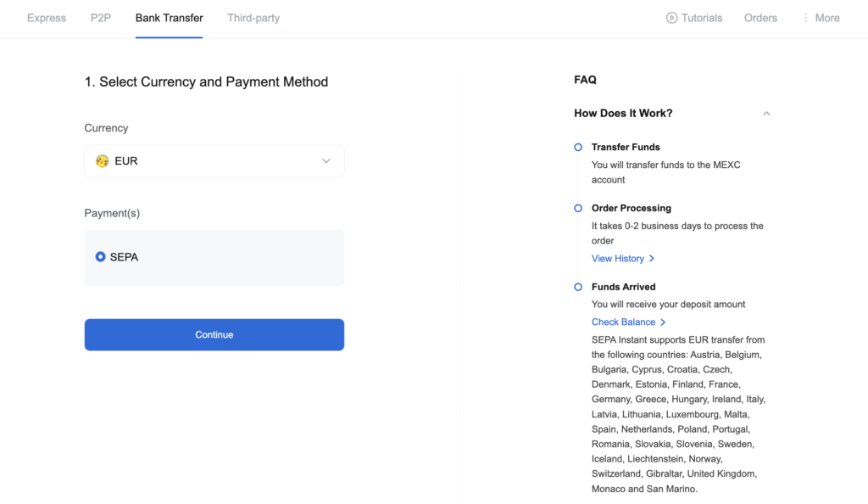Click the 0-2 business days description text
Viewport: 868px width, 504px height.
coord(677,233)
